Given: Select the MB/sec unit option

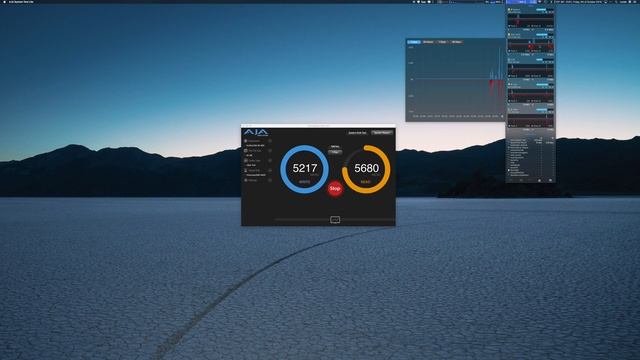Looking at the screenshot, I should (x=335, y=147).
